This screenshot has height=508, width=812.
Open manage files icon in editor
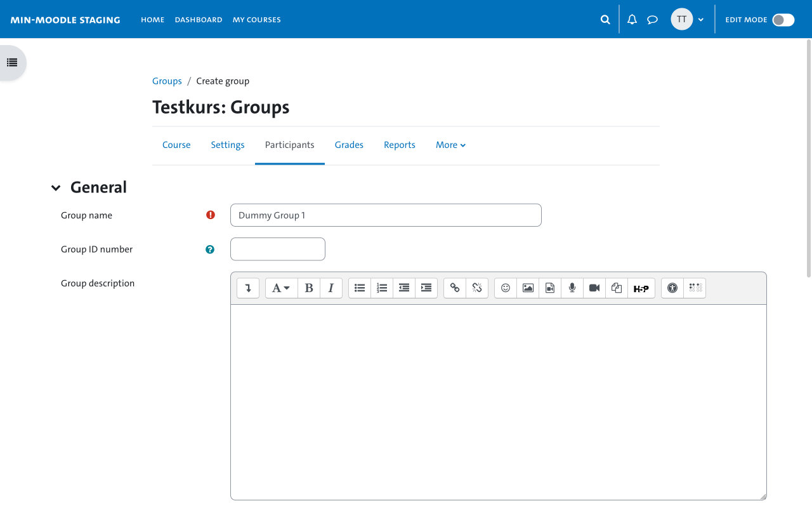617,288
